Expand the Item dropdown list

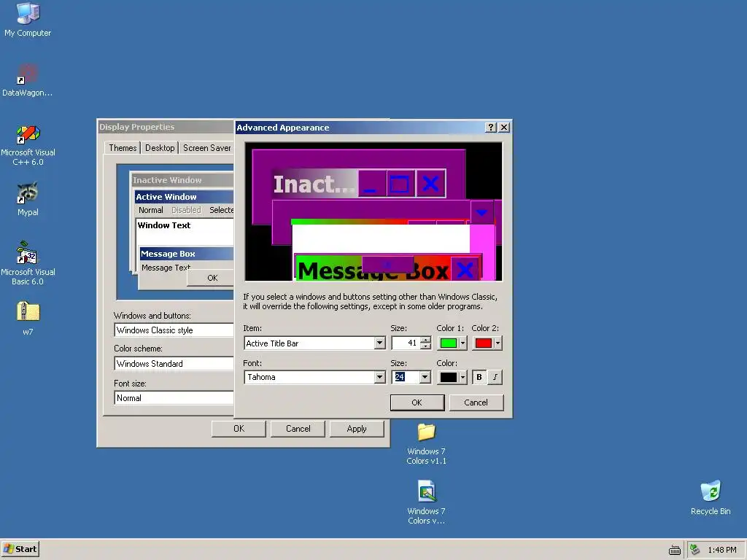(379, 343)
